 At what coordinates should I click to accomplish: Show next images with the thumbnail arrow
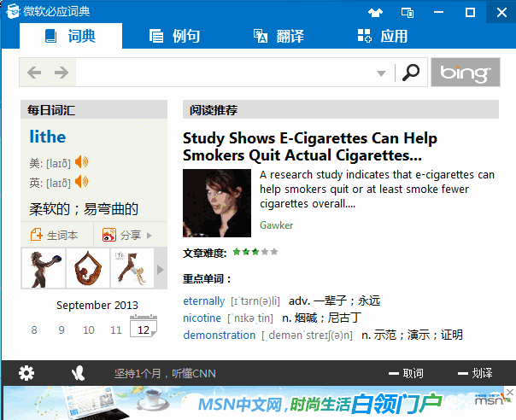pos(161,270)
